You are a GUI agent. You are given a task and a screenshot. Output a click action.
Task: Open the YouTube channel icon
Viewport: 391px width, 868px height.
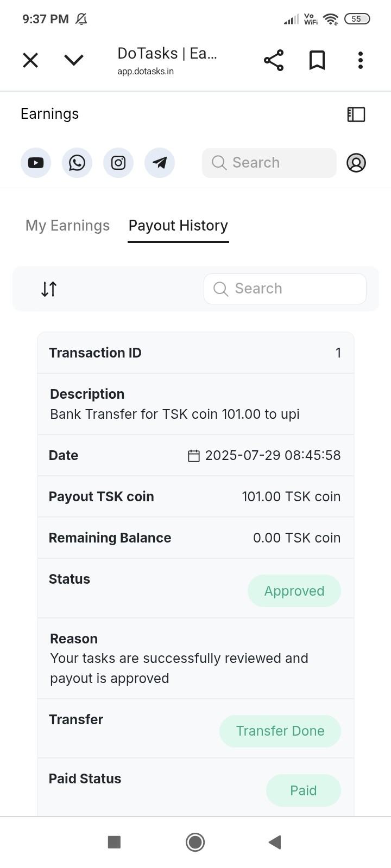pyautogui.click(x=36, y=163)
